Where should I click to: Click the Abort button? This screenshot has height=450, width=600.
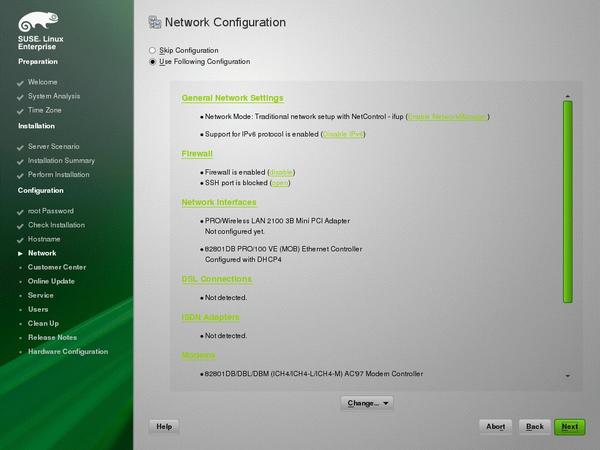tap(496, 427)
